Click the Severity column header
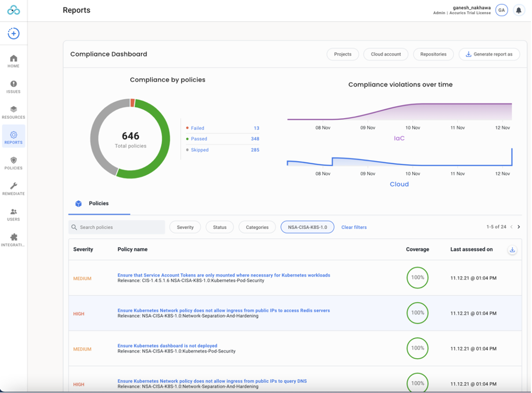This screenshot has width=532, height=393. click(x=83, y=249)
